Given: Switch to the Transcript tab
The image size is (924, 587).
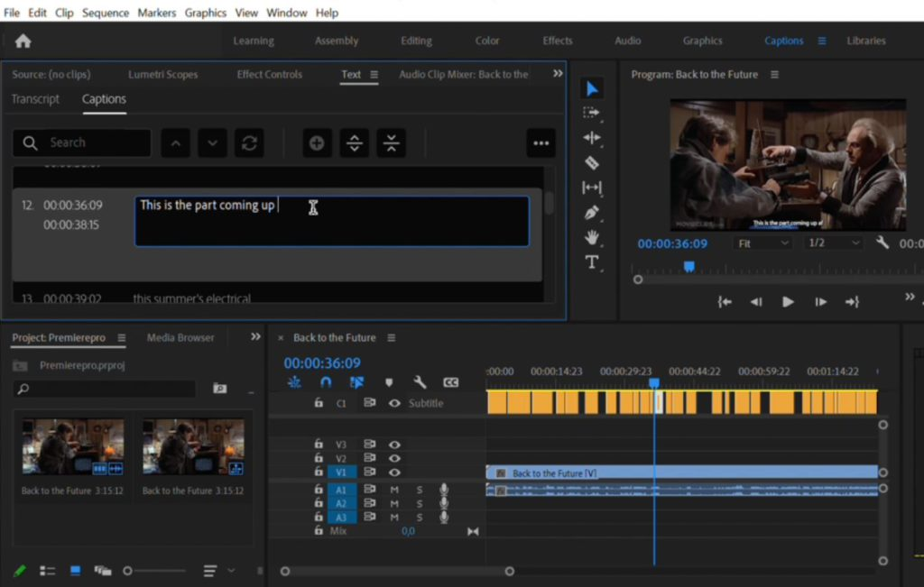Looking at the screenshot, I should tap(35, 99).
